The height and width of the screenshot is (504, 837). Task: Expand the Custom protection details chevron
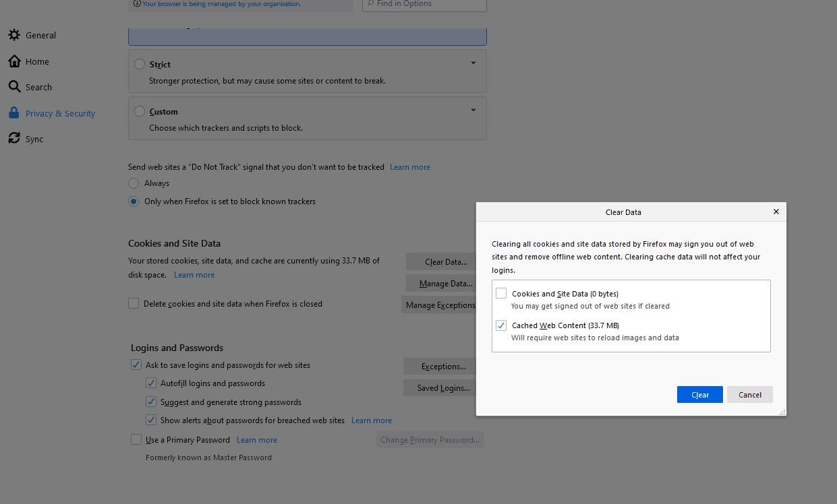(x=473, y=110)
